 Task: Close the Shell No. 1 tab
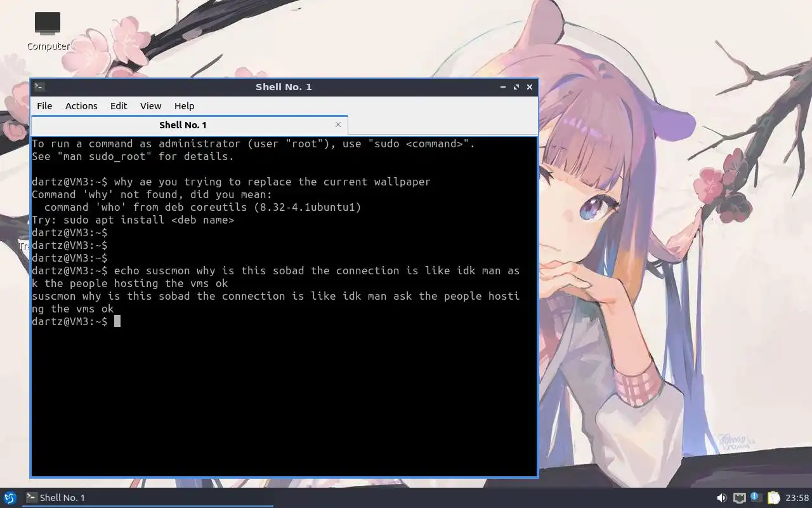(338, 124)
